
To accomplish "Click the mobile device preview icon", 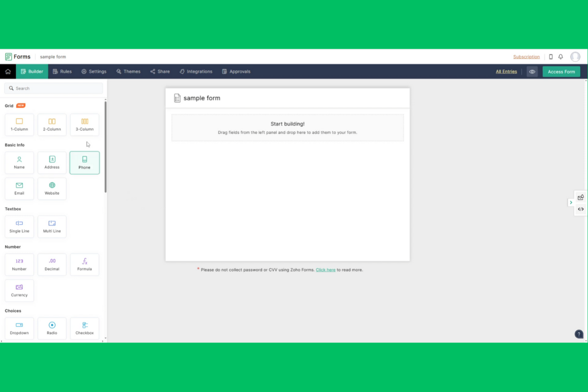I will coord(551,56).
